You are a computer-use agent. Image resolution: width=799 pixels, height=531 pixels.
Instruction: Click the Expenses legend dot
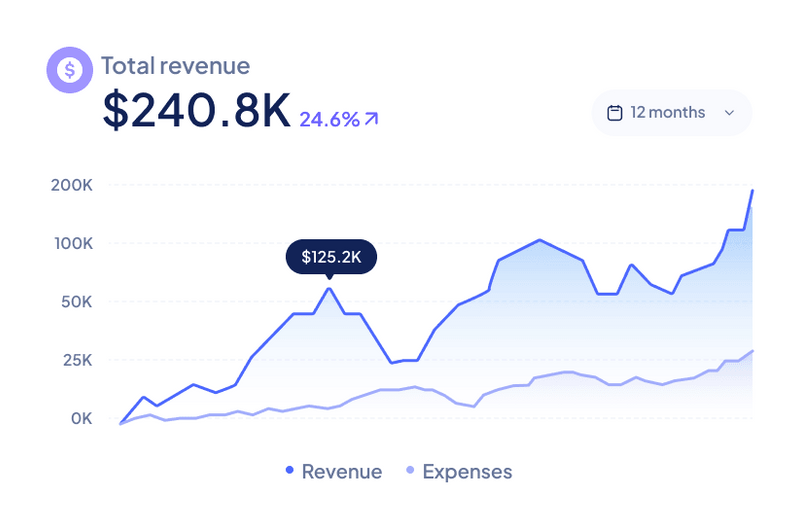pos(410,471)
